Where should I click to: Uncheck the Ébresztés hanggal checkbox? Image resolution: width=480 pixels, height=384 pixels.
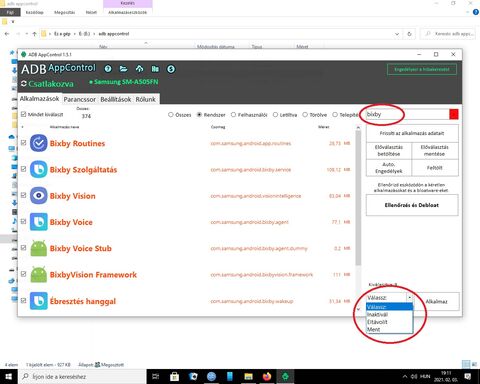coord(23,300)
